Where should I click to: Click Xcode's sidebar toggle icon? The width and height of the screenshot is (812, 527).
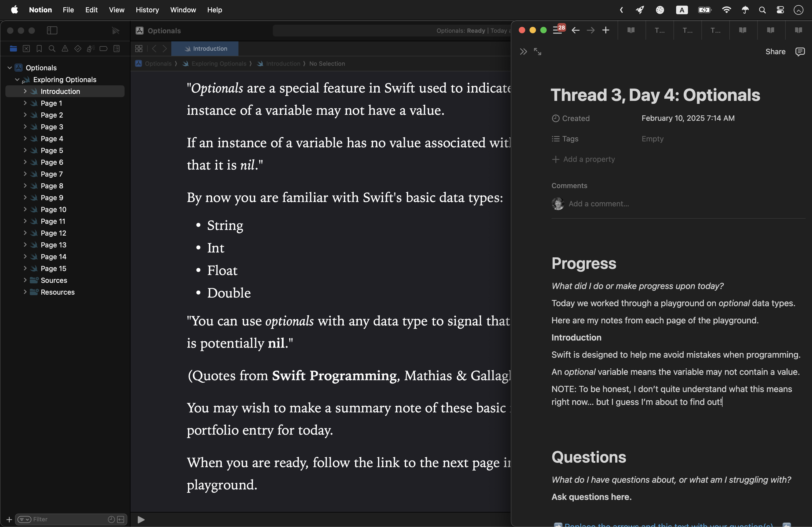(52, 30)
